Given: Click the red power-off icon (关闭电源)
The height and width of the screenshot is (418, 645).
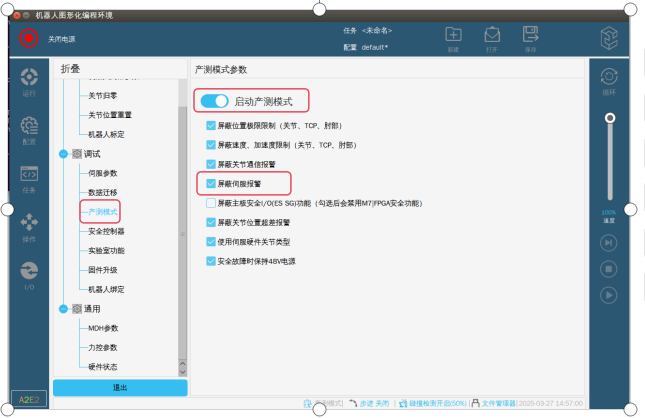Looking at the screenshot, I should (28, 39).
